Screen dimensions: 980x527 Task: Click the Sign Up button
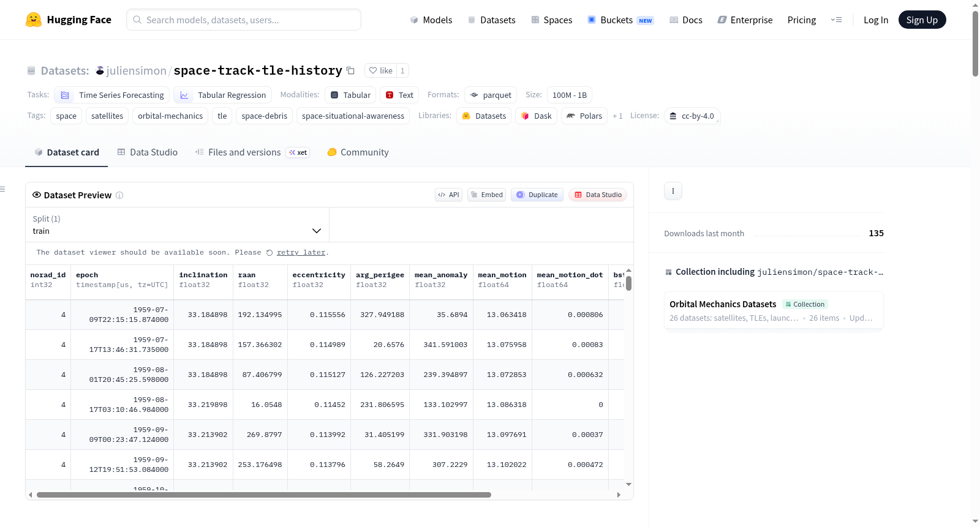pyautogui.click(x=922, y=20)
